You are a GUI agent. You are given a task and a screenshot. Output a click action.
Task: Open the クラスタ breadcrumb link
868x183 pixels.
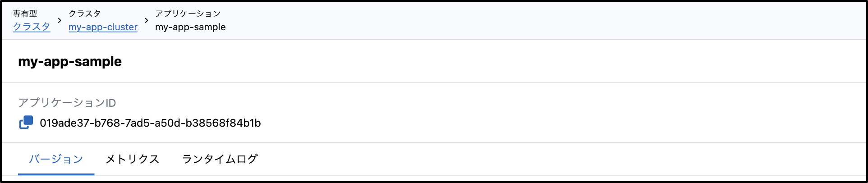(32, 27)
